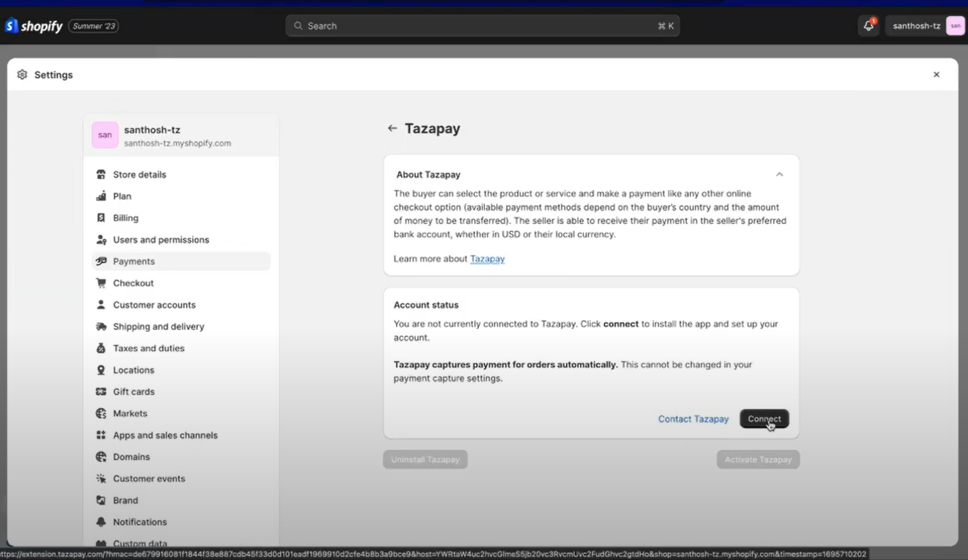Go to Markets settings
The width and height of the screenshot is (968, 560).
coord(181,413)
